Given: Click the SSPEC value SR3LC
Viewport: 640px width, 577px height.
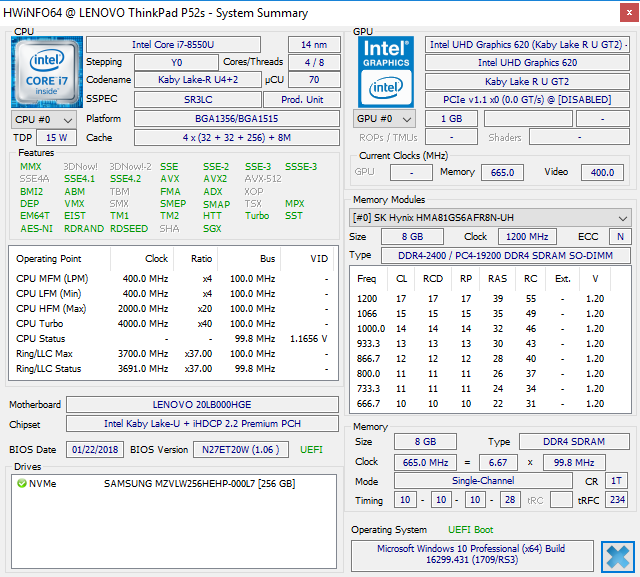Looking at the screenshot, I should point(198,100).
